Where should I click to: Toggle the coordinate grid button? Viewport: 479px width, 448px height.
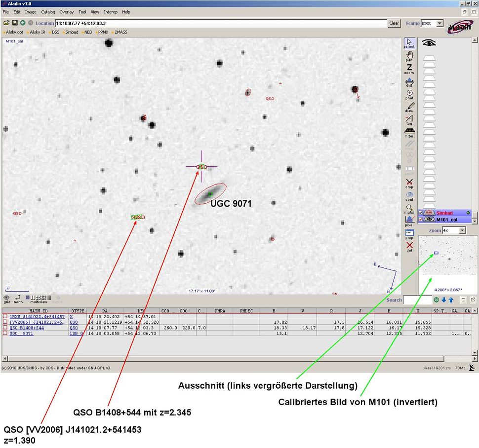pyautogui.click(x=7, y=299)
